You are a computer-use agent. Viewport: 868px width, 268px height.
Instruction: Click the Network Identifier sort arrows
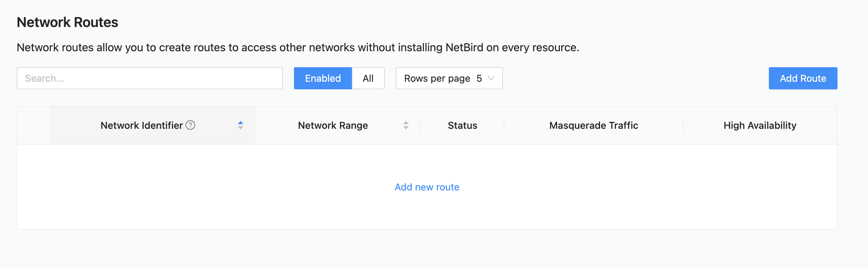point(241,125)
